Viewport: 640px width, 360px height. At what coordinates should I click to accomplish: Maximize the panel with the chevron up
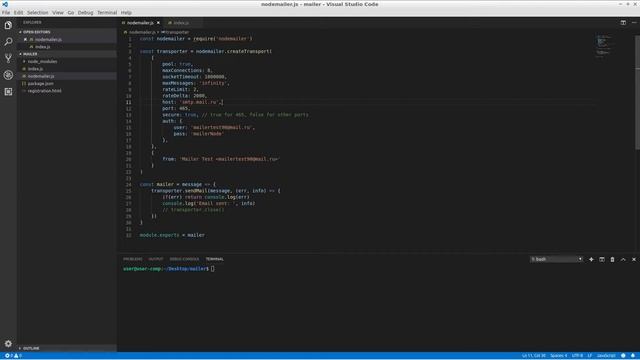pyautogui.click(x=623, y=259)
